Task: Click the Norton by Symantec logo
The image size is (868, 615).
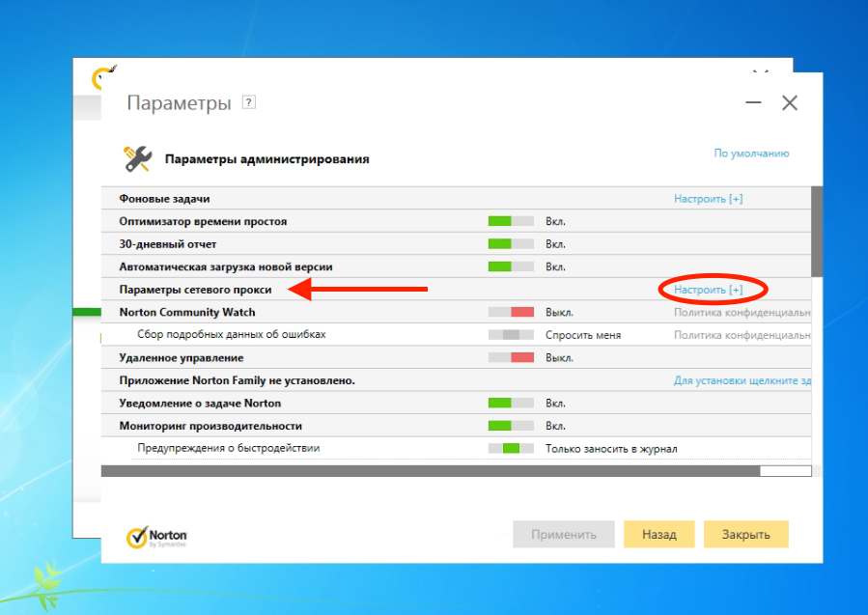Action: pos(156,537)
